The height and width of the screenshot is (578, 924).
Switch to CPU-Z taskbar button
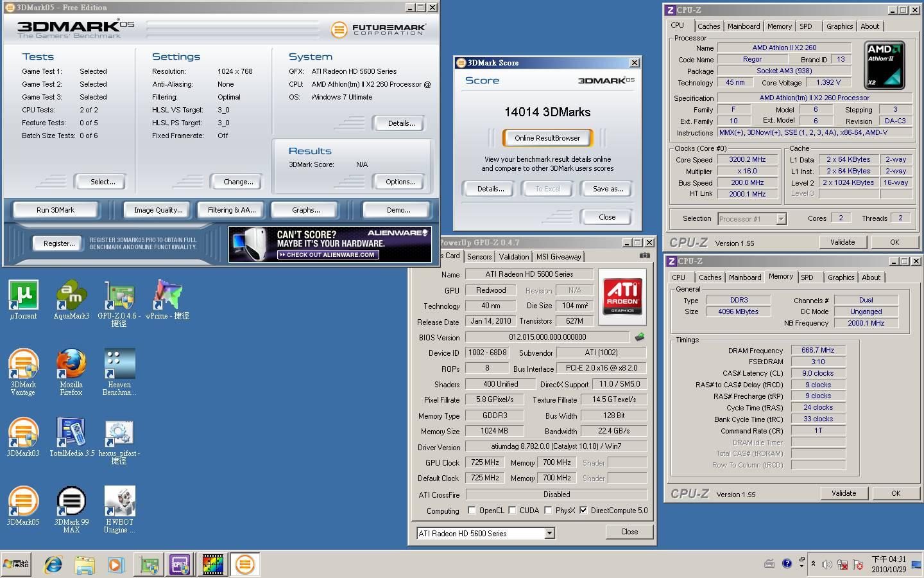click(181, 565)
